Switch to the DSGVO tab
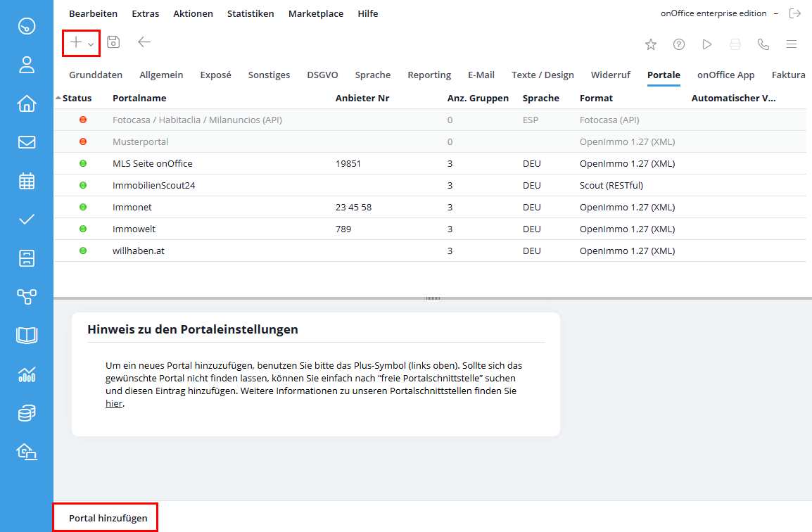The image size is (812, 532). [x=322, y=75]
